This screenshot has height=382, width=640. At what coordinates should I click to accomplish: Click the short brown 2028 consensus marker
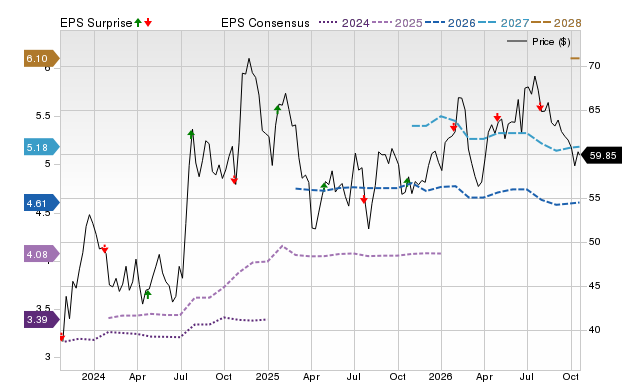click(575, 58)
